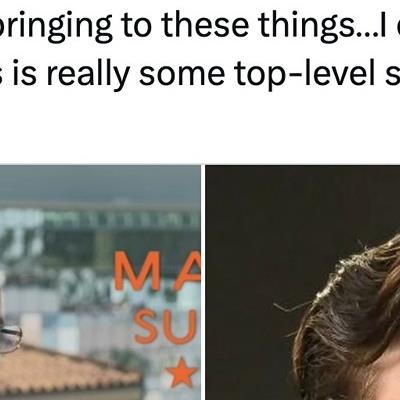Click the orange "MA" letters on the image
This screenshot has width=400, height=400.
click(x=158, y=271)
